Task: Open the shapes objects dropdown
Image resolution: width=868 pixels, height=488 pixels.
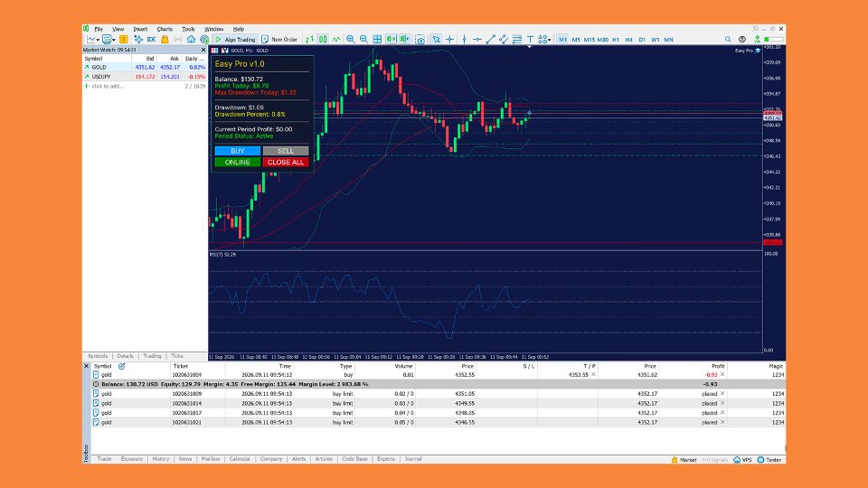Action: pos(544,39)
